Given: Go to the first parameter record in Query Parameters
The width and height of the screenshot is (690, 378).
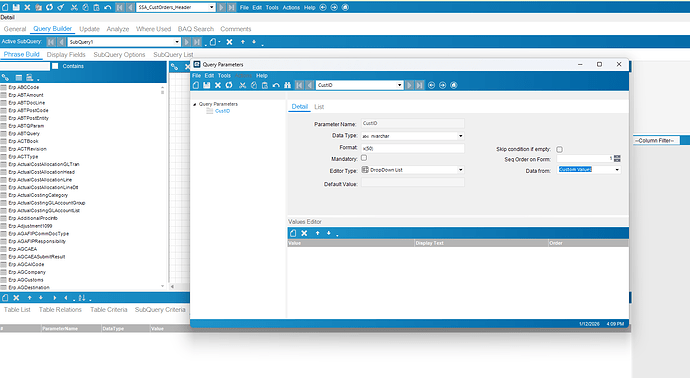Looking at the screenshot, I should coord(299,85).
